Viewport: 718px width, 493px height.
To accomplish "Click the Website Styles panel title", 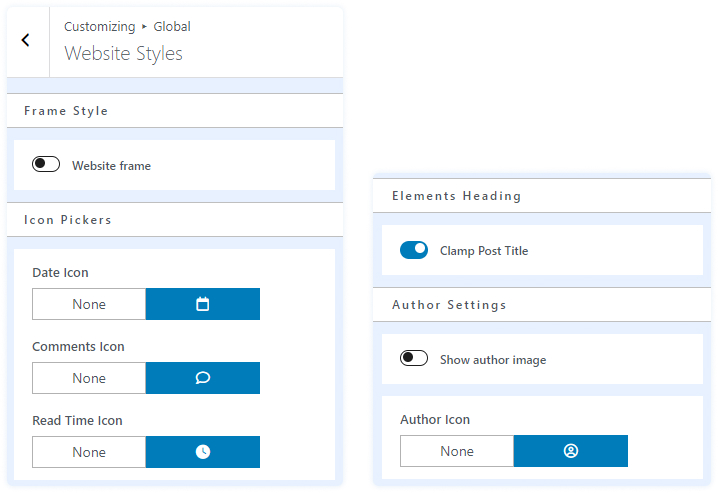I will (x=123, y=53).
